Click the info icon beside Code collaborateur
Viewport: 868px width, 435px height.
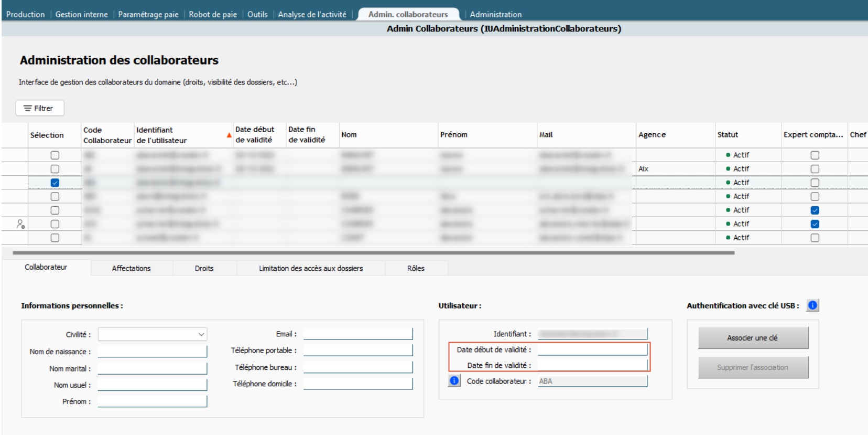pos(454,381)
